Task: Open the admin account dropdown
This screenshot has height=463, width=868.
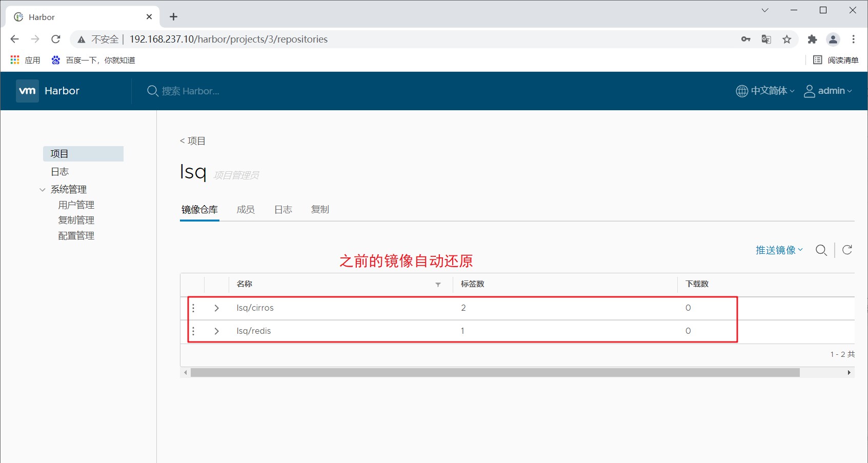Action: coord(827,91)
